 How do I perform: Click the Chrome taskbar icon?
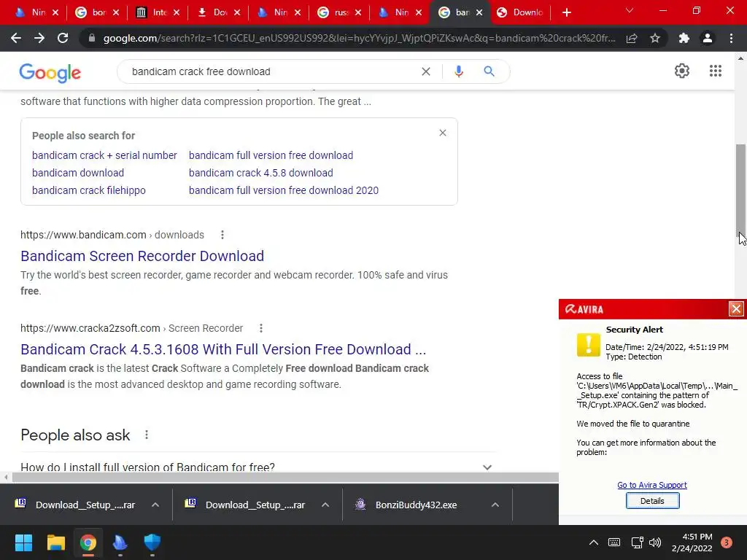(88, 542)
